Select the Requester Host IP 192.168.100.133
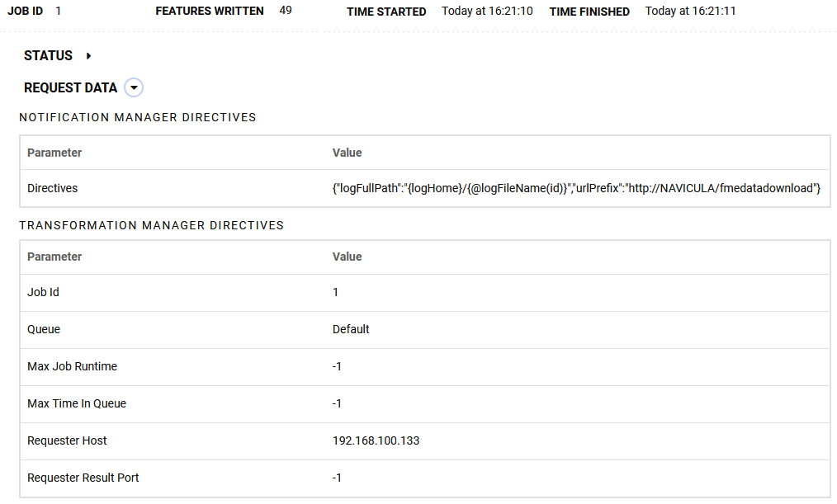This screenshot has height=504, width=837. coord(376,440)
